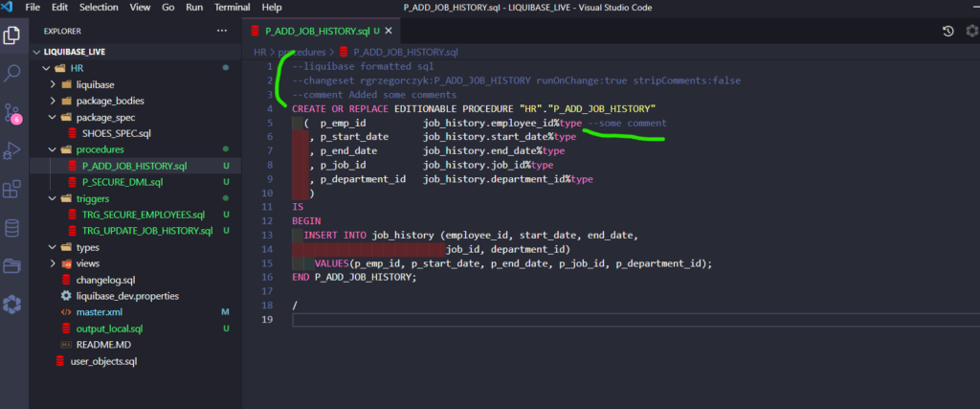Open the Terminal menu
Viewport: 980px width, 409px height.
pos(233,8)
